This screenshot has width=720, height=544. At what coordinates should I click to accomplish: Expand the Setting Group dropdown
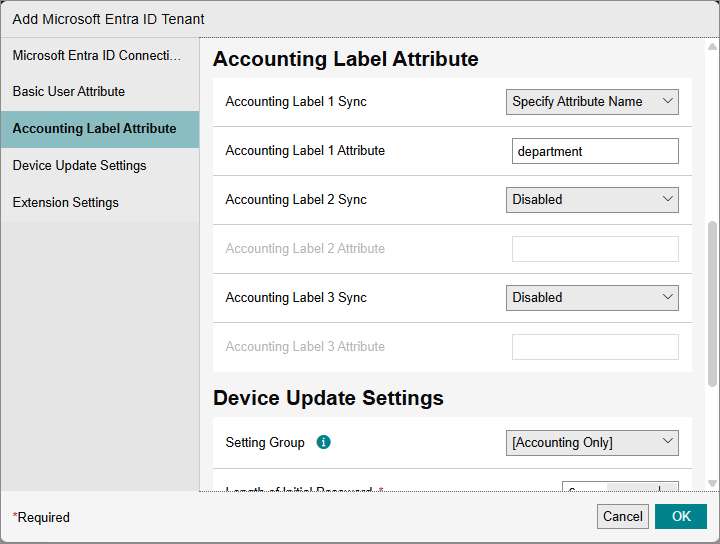click(592, 443)
